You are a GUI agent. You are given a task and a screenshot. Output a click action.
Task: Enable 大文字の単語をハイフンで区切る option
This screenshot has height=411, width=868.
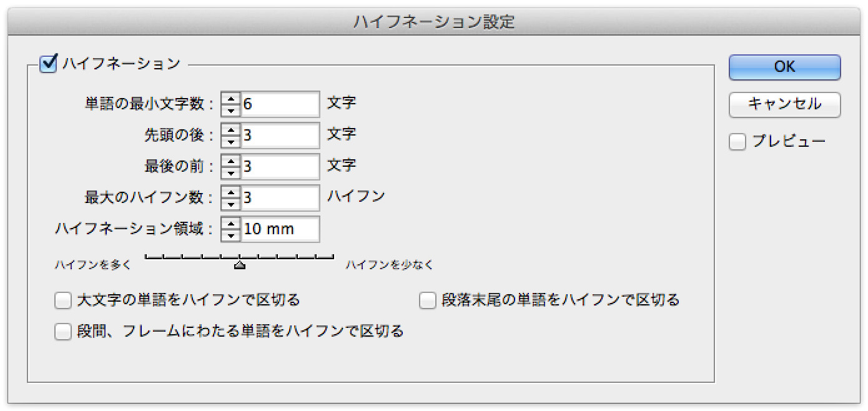[x=63, y=301]
